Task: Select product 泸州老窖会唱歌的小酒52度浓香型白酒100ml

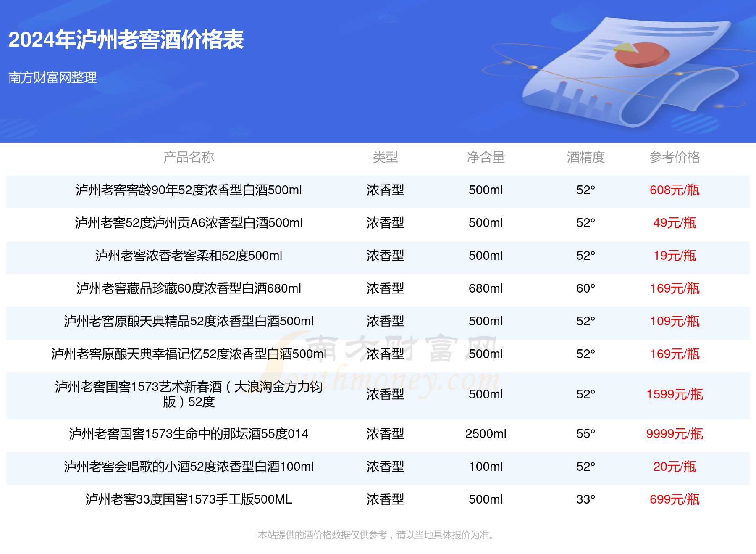Action: [x=189, y=467]
